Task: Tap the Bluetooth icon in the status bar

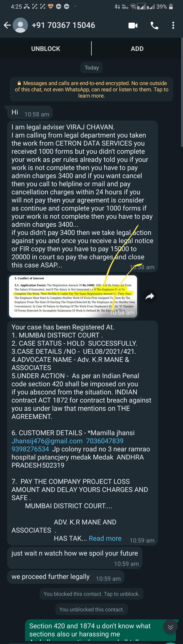Action: [116, 7]
